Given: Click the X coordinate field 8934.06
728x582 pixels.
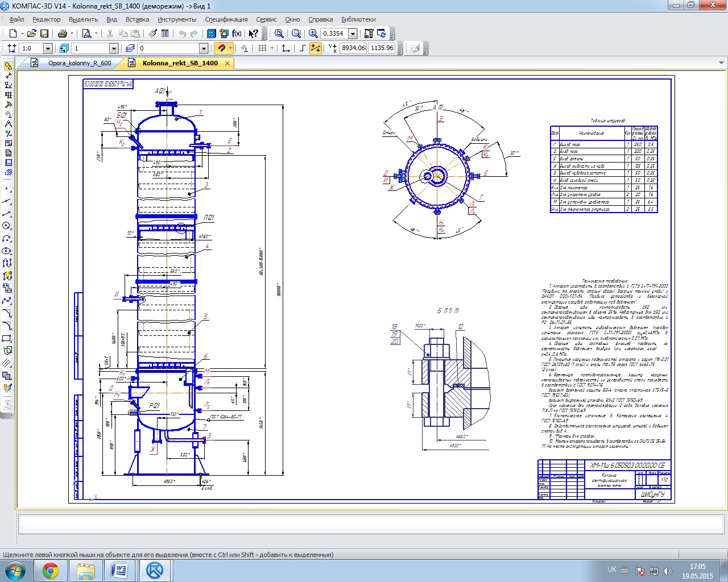Looking at the screenshot, I should coord(353,48).
